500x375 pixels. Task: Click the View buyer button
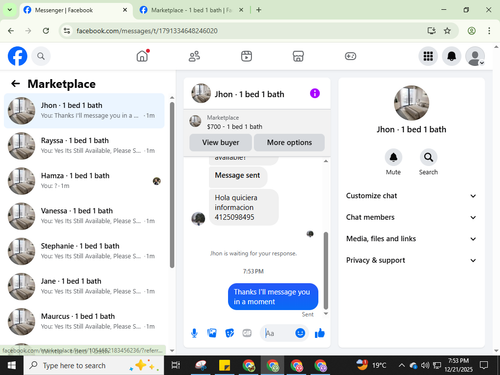(x=220, y=143)
